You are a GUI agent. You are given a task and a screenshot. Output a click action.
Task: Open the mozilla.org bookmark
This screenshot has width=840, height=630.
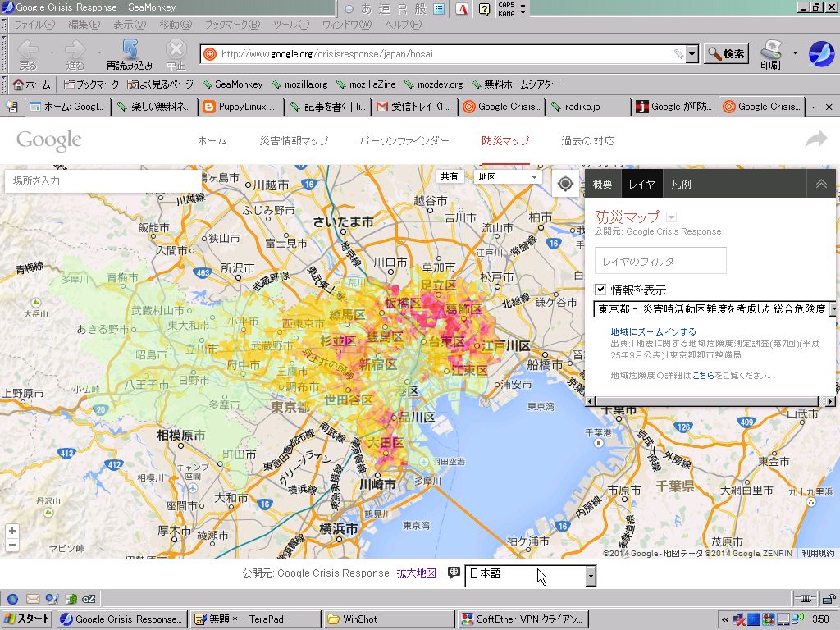point(299,84)
